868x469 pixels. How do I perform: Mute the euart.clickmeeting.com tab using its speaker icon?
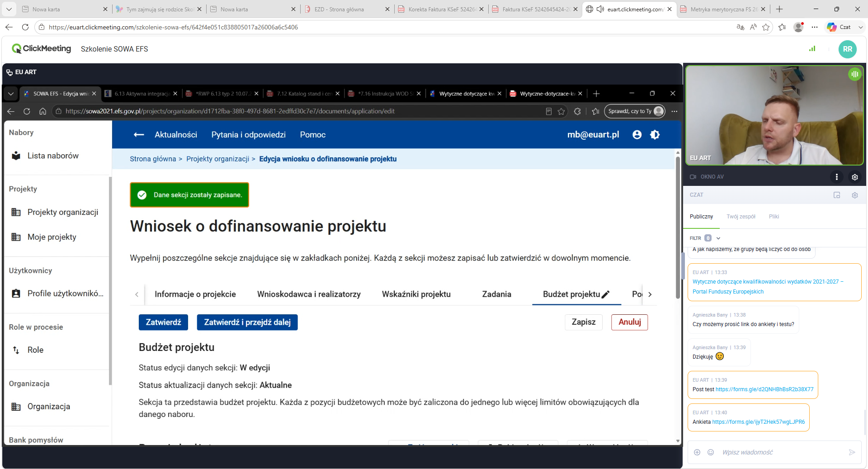tap(600, 9)
